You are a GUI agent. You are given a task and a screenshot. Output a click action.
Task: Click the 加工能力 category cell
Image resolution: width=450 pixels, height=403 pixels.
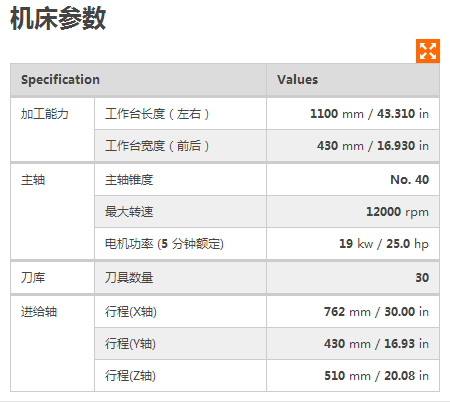coord(52,130)
